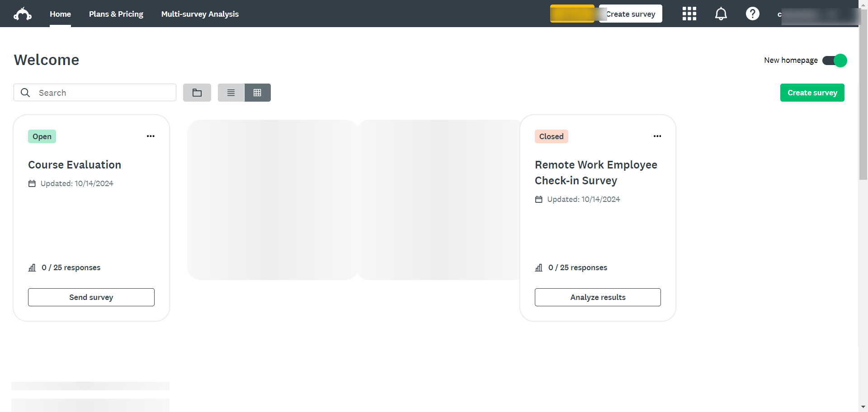Image resolution: width=868 pixels, height=412 pixels.
Task: Switch to grid view layout
Action: (257, 93)
